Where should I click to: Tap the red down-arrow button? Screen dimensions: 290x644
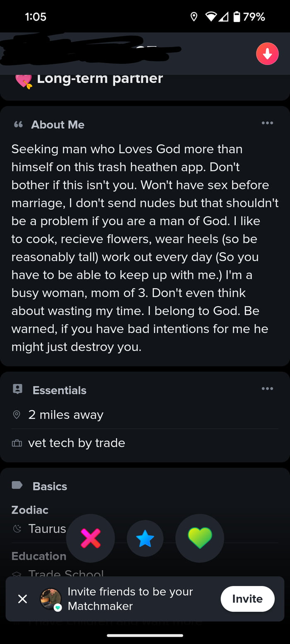tap(267, 54)
